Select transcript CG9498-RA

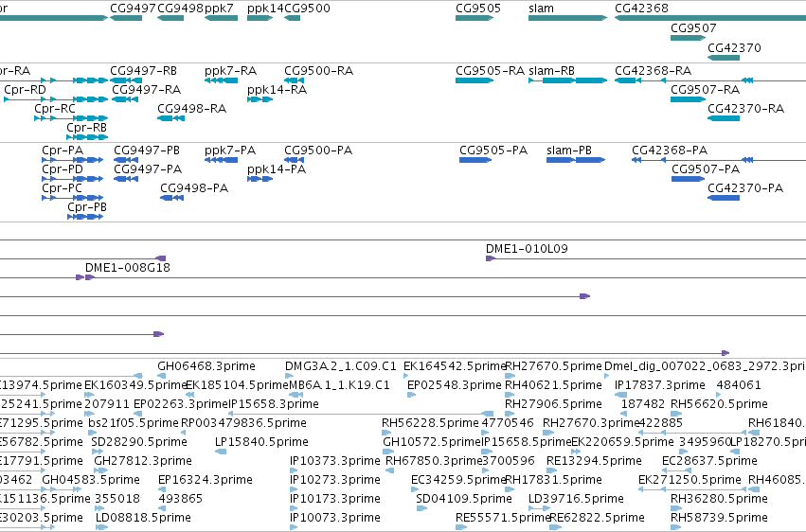click(x=191, y=109)
